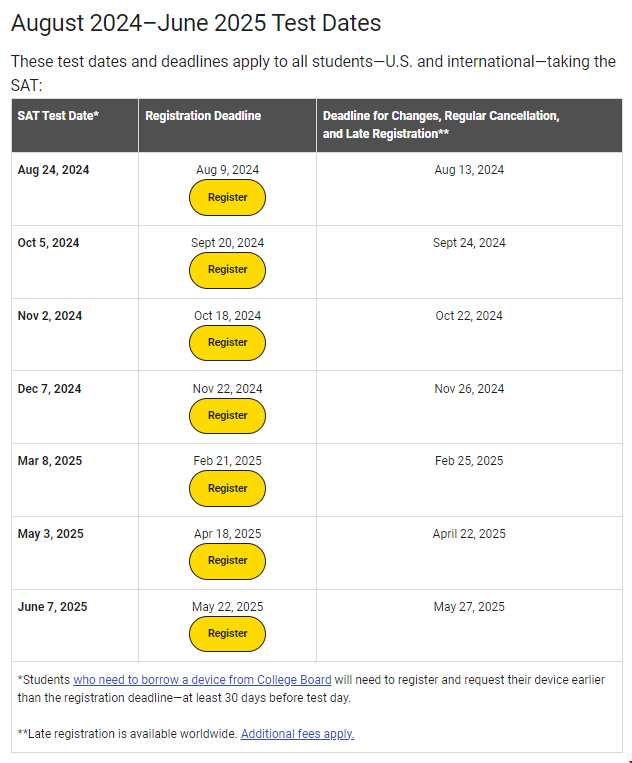Open the Additional fees apply link
The height and width of the screenshot is (763, 632).
coord(298,734)
